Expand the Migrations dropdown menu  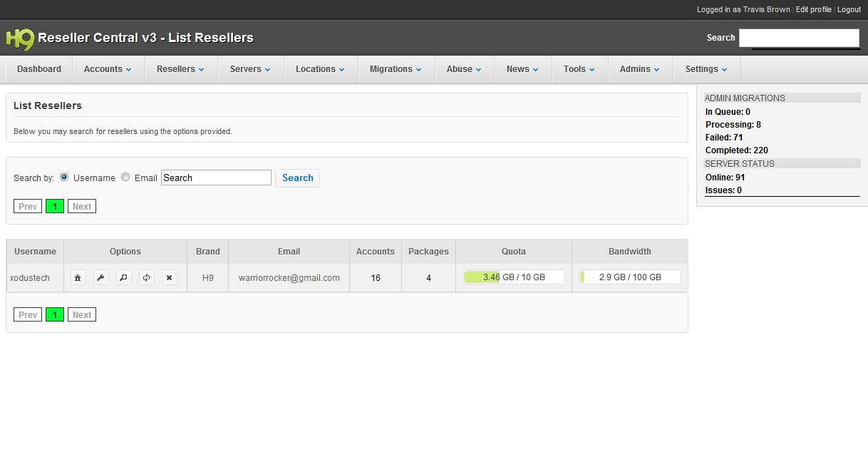(396, 69)
